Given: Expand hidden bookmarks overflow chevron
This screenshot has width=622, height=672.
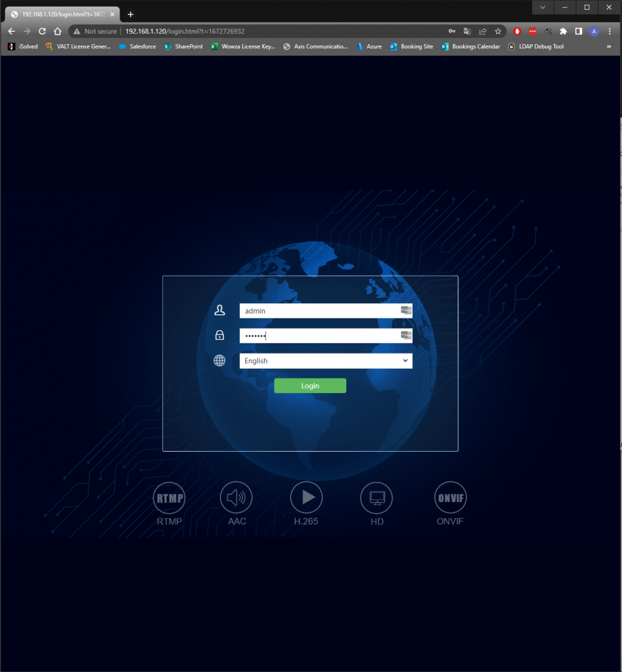Looking at the screenshot, I should [609, 46].
